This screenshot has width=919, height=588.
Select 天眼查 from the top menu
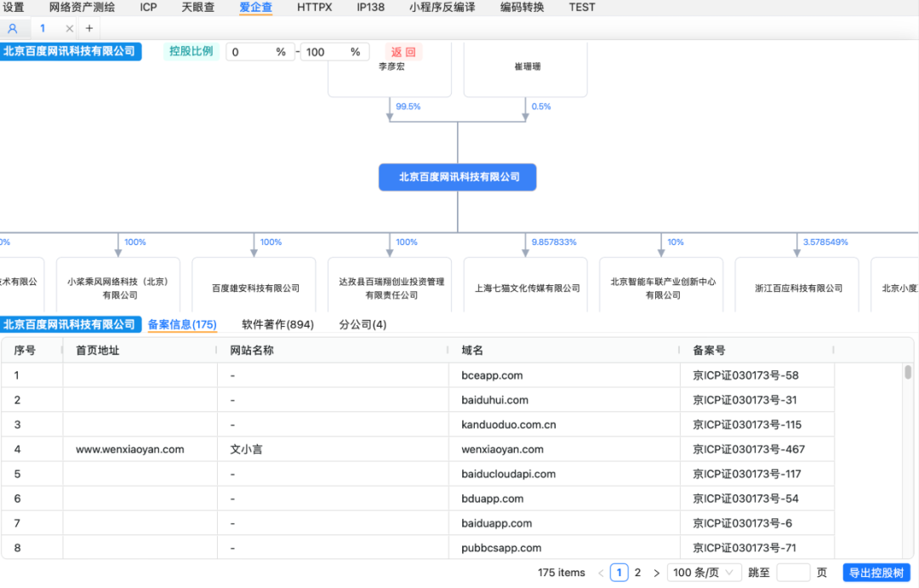click(x=201, y=8)
